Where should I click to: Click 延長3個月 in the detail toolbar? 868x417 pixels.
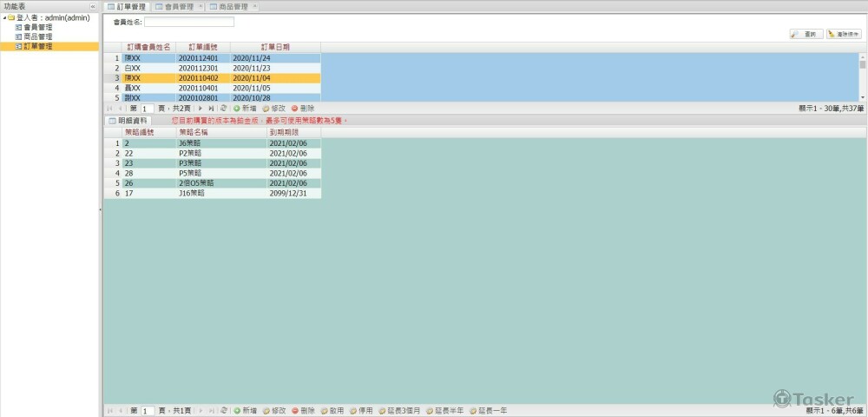(401, 410)
